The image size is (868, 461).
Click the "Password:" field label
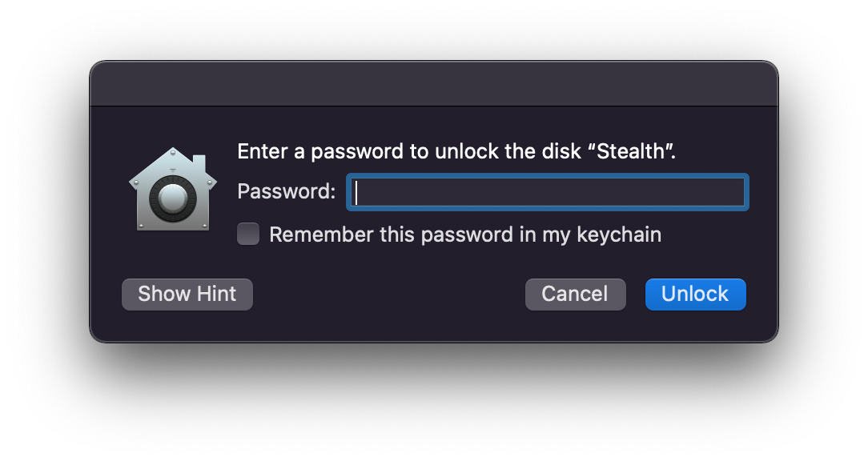tap(286, 193)
